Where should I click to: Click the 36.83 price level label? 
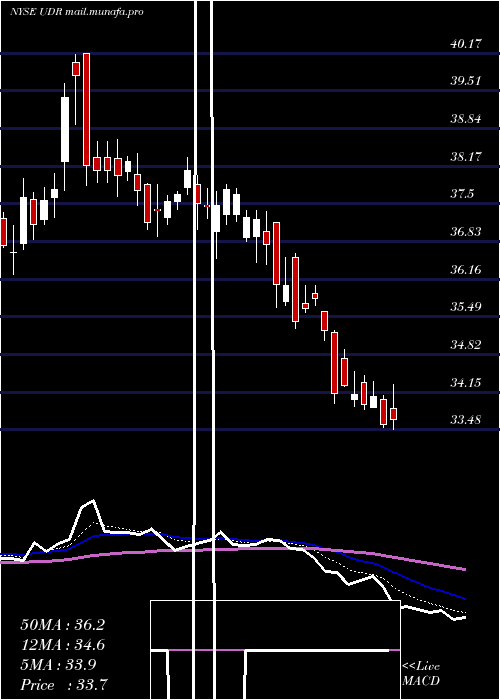[465, 232]
